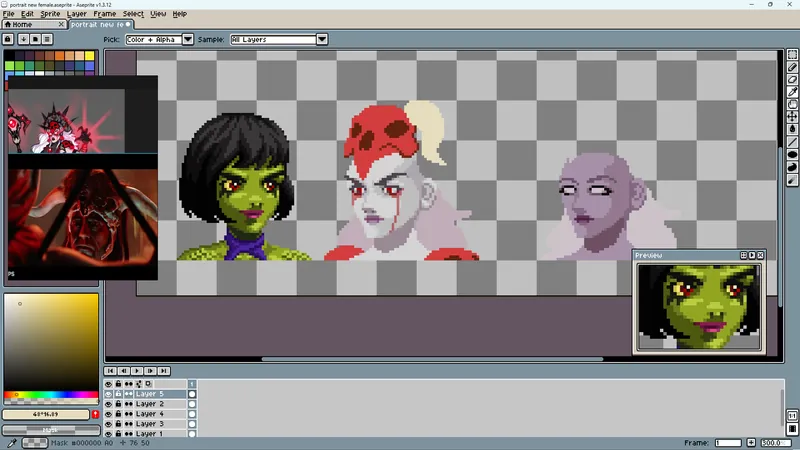Click the Frame number input field
Image resolution: width=800 pixels, height=450 pixels.
(x=728, y=443)
